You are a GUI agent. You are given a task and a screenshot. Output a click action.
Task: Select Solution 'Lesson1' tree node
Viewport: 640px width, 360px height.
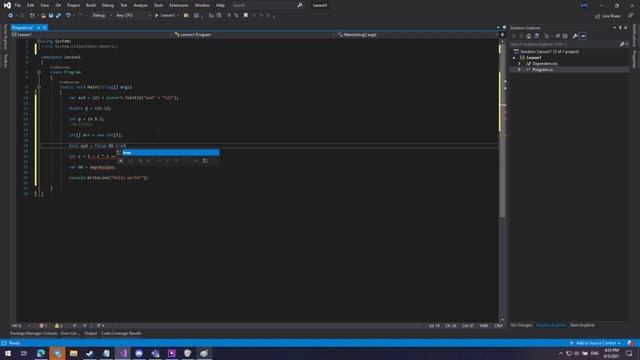pyautogui.click(x=546, y=51)
